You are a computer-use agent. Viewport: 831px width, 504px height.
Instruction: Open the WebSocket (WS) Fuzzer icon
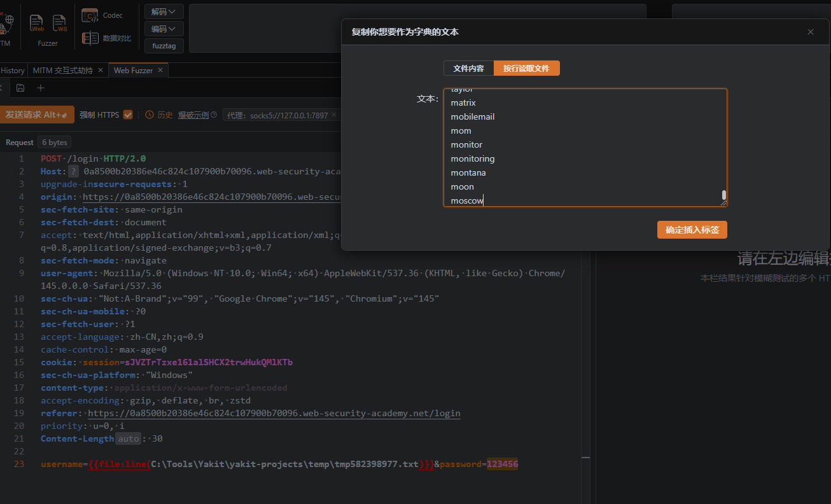[x=59, y=24]
